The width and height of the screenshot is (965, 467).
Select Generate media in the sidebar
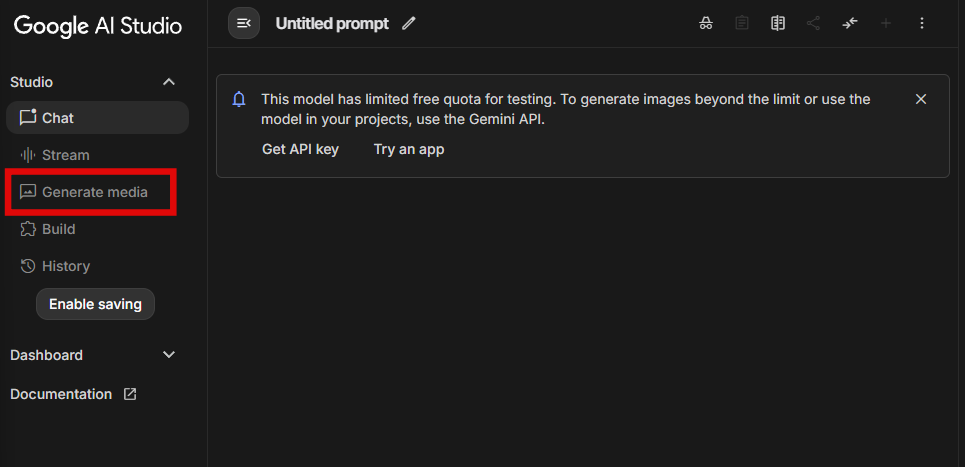point(91,192)
